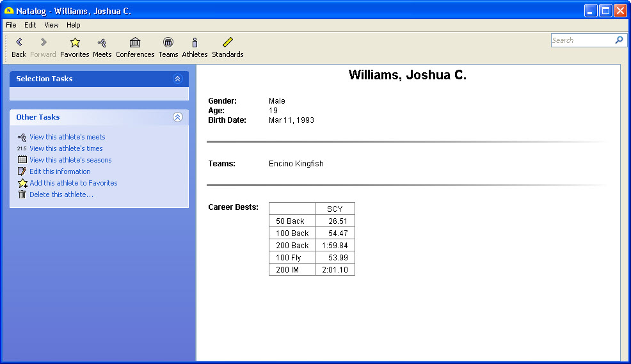Click the trash icon beside Delete this athlete
The image size is (631, 364).
coord(22,194)
